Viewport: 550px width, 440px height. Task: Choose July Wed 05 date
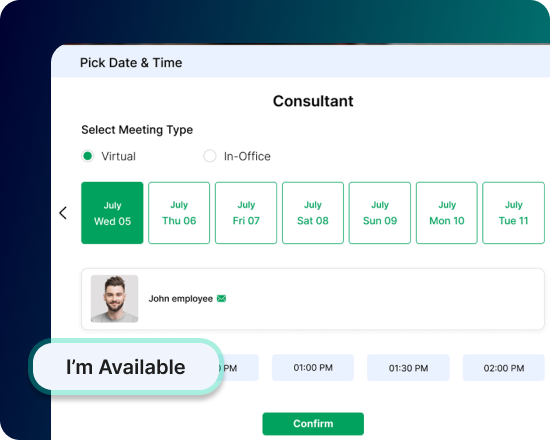112,213
